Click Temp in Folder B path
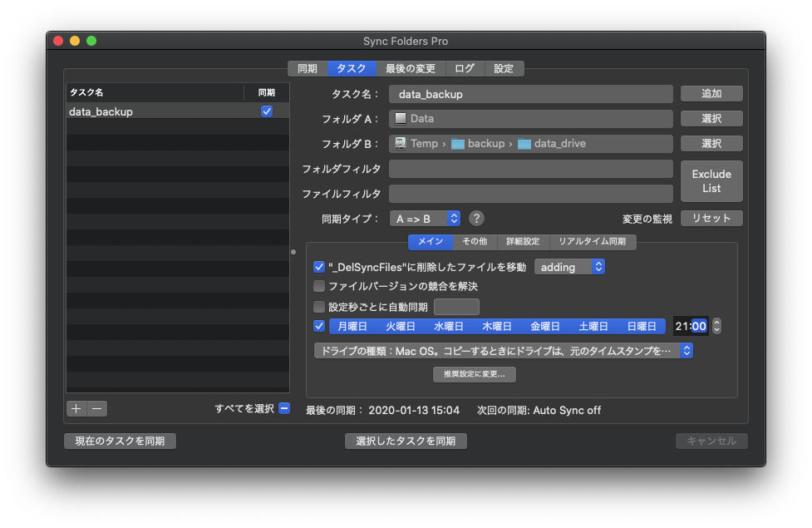 [x=424, y=144]
